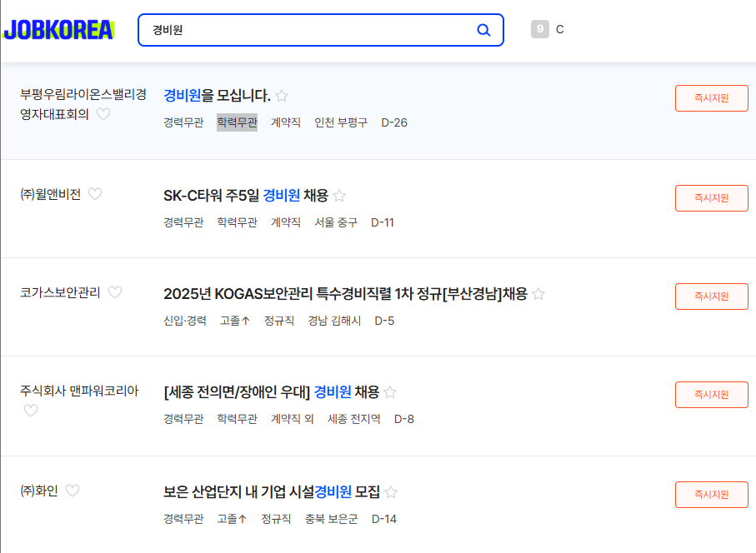Click 즉시지원 for 보은 산업단지 posting

pyautogui.click(x=712, y=495)
